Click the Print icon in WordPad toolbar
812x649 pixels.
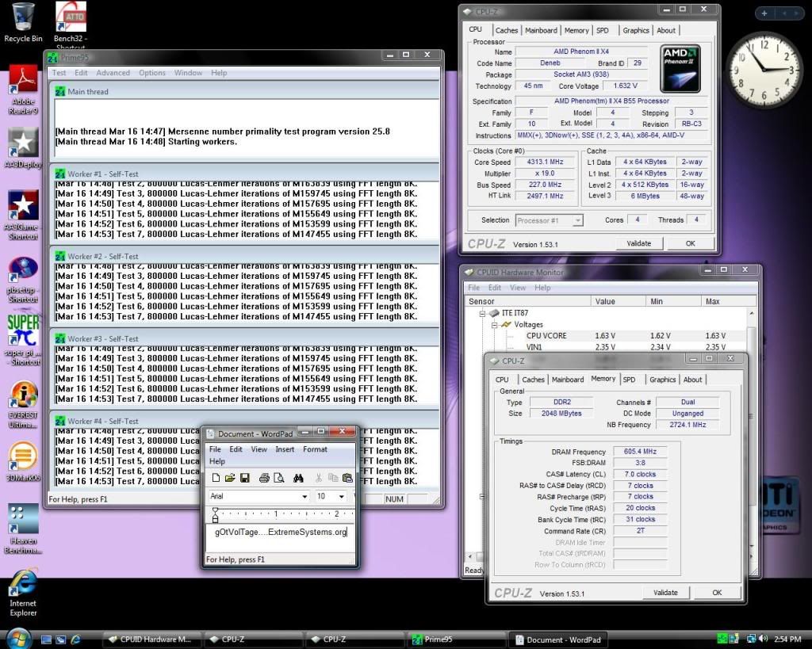(x=265, y=478)
